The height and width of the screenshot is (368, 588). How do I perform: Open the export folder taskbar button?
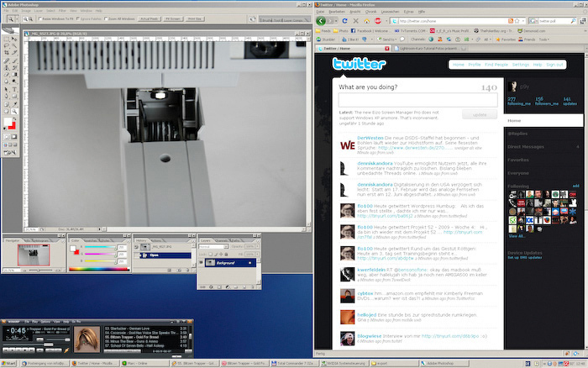pos(394,363)
